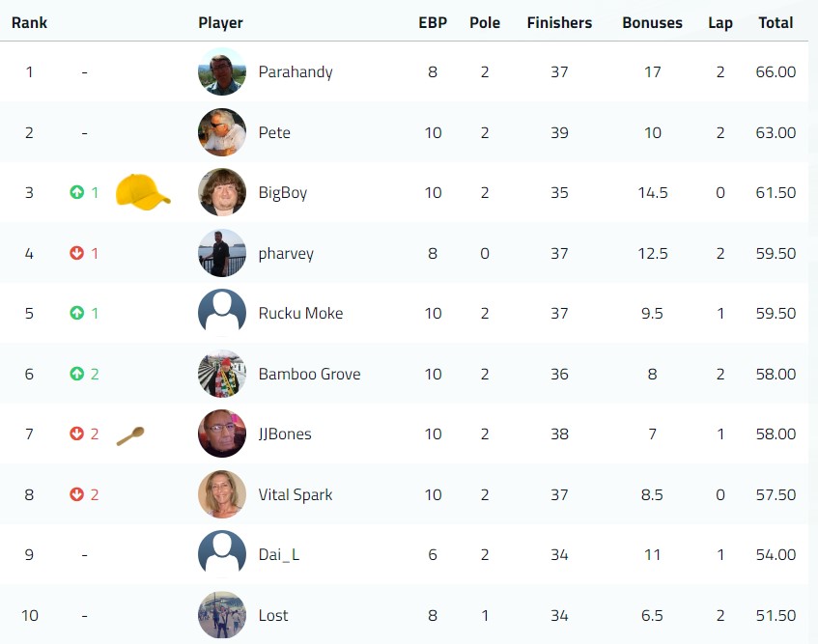This screenshot has width=818, height=644.
Task: Open Parahandy's profile avatar
Action: point(222,71)
